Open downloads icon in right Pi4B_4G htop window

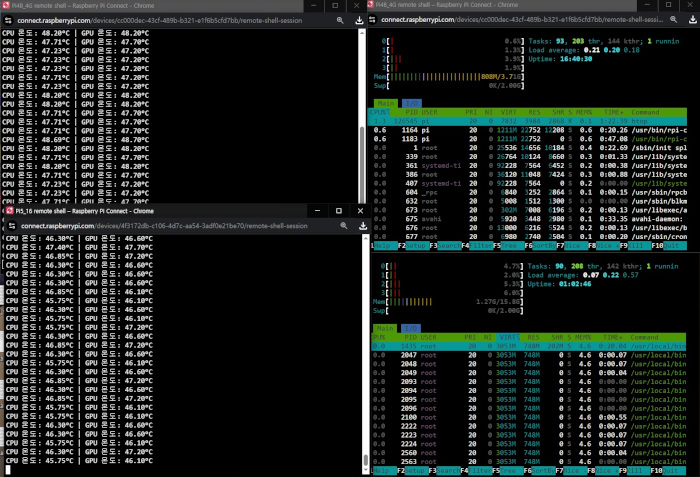point(692,20)
